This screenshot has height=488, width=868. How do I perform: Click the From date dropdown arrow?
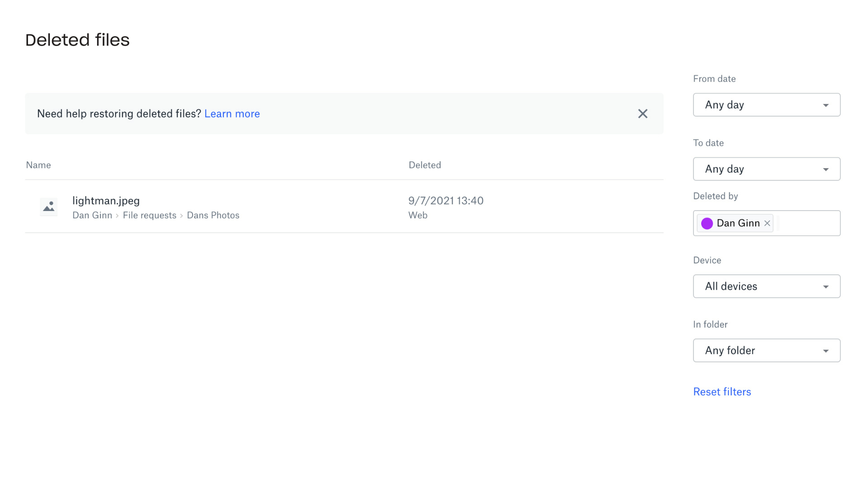[x=826, y=104]
